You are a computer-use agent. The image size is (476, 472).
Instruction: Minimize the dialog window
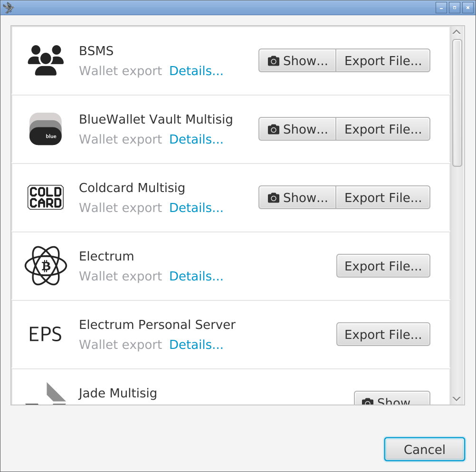441,8
